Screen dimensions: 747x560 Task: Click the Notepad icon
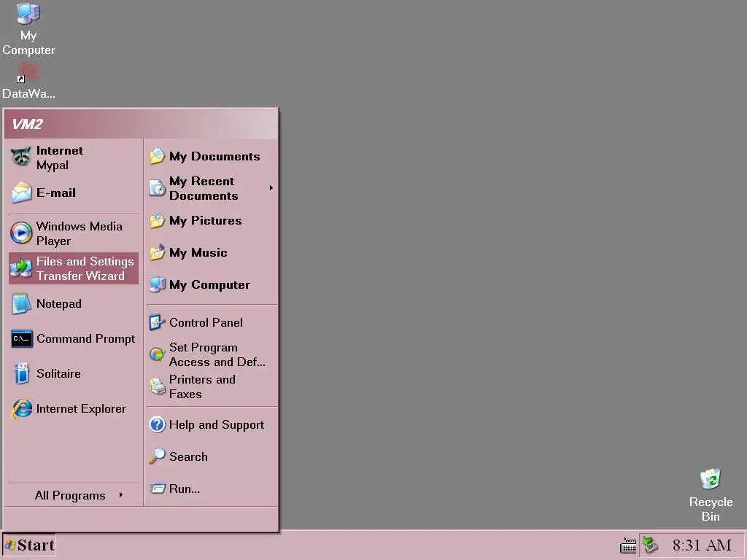(21, 303)
